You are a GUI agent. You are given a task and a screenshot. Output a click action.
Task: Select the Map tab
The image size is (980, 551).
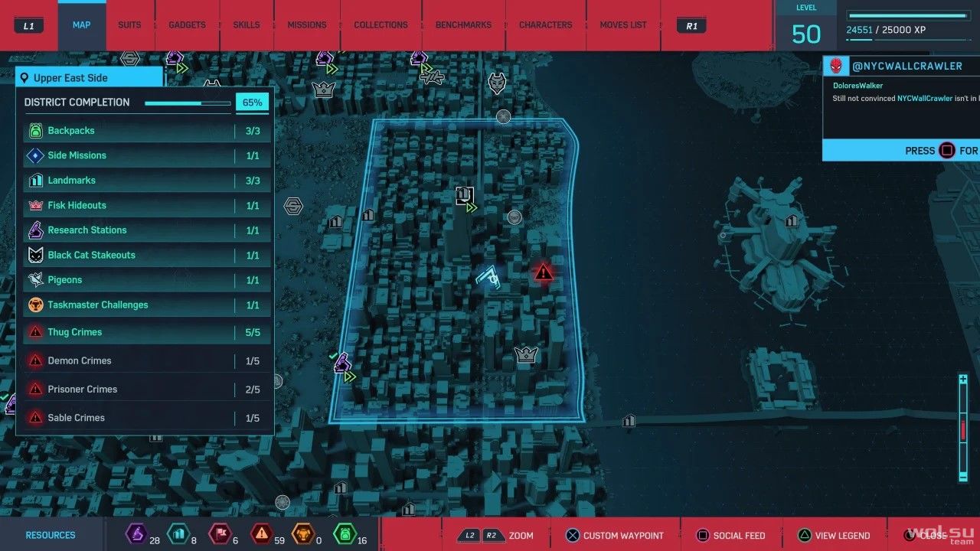tap(82, 25)
